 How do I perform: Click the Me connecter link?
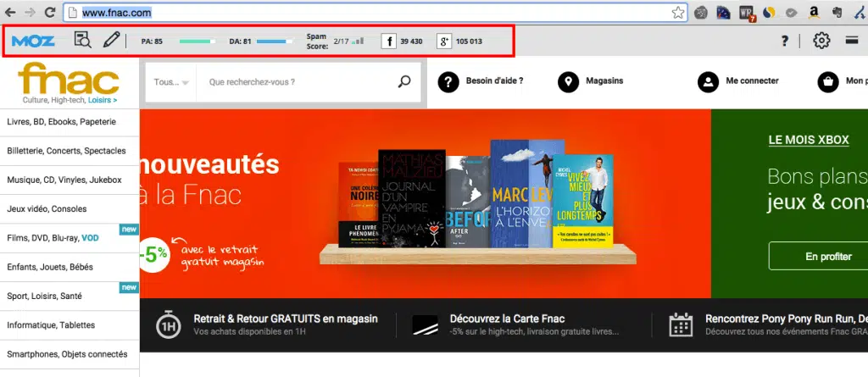753,80
